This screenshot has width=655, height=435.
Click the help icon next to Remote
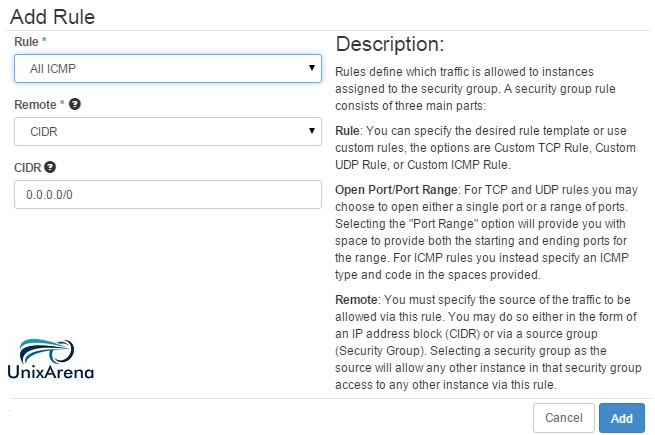[x=75, y=104]
